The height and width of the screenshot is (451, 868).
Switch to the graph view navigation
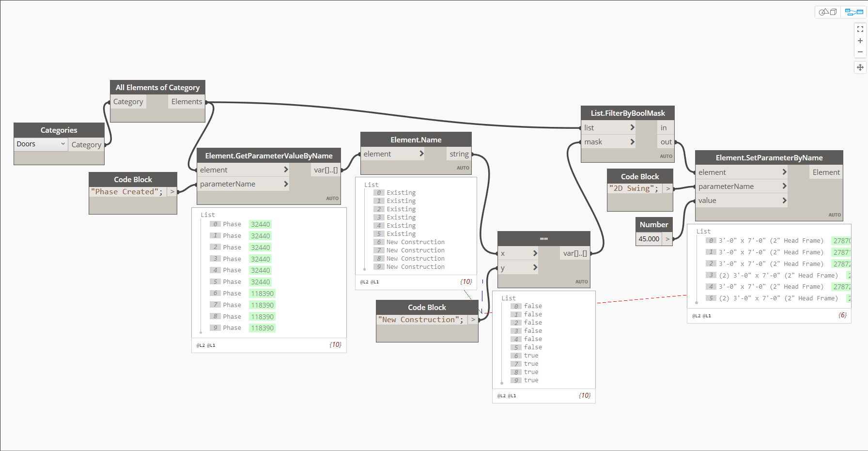tap(854, 12)
